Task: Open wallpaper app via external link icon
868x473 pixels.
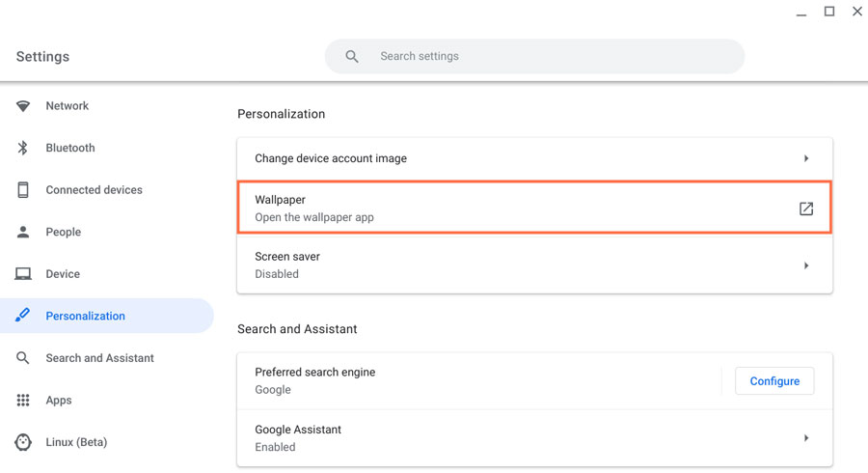Action: click(806, 209)
